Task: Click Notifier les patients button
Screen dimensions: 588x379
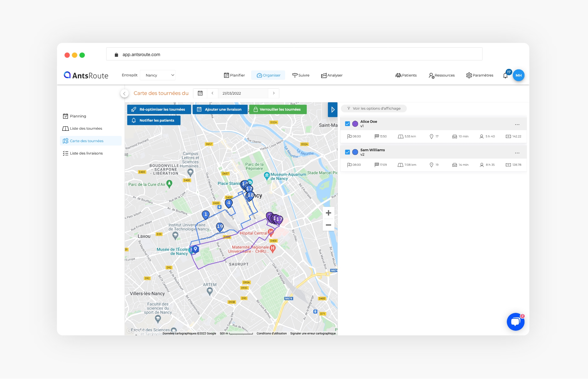Action: (154, 120)
